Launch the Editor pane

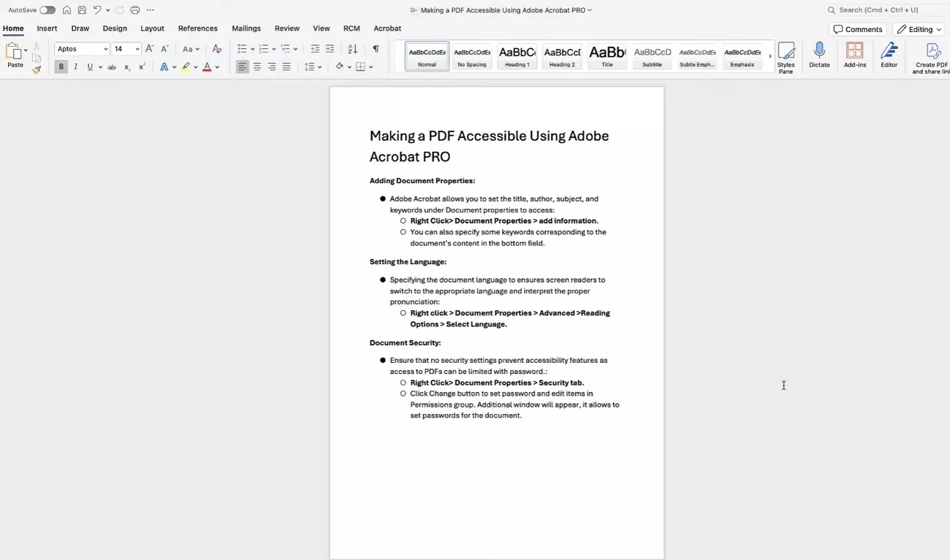coord(889,55)
